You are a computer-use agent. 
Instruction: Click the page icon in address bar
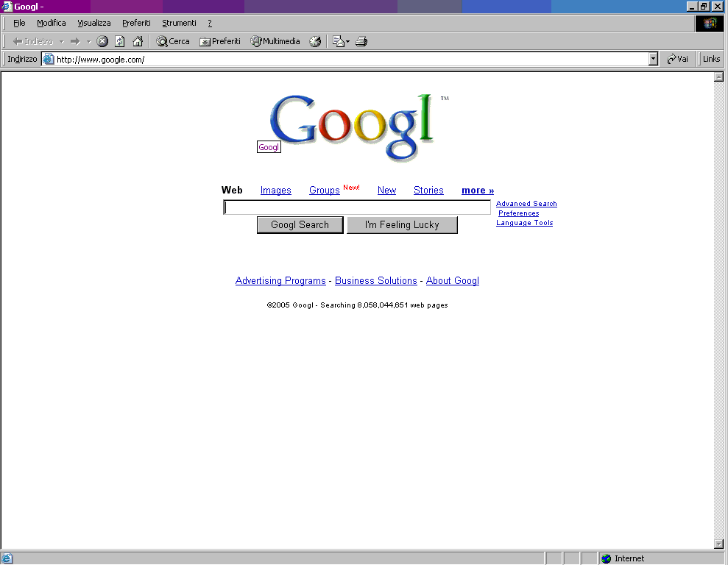tap(49, 59)
